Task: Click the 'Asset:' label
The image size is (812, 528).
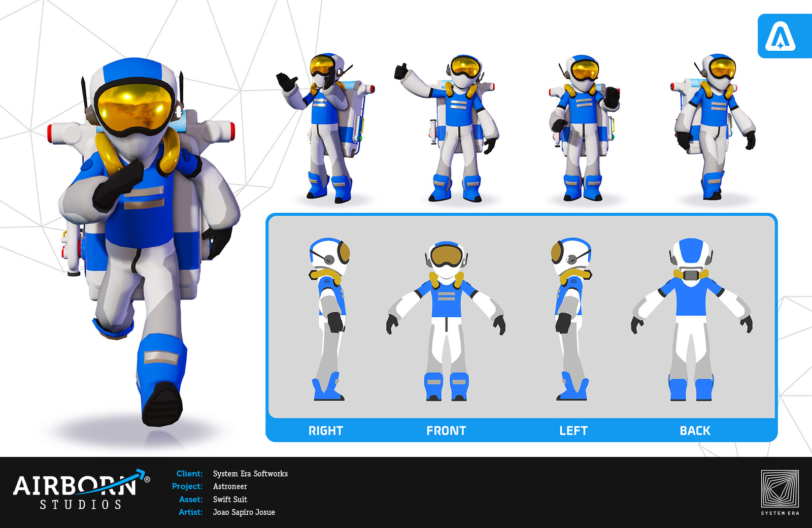Action: click(191, 500)
